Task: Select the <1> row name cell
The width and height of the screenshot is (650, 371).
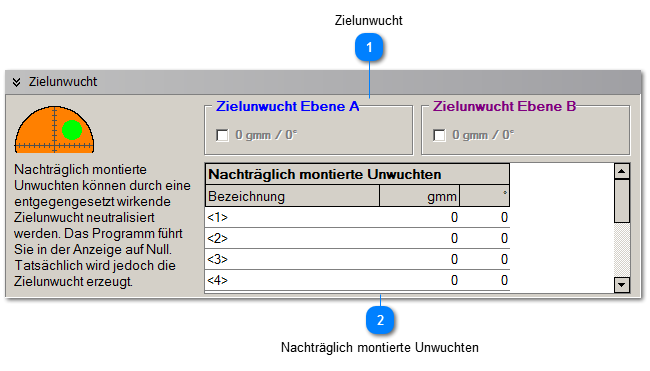Action: click(x=292, y=217)
